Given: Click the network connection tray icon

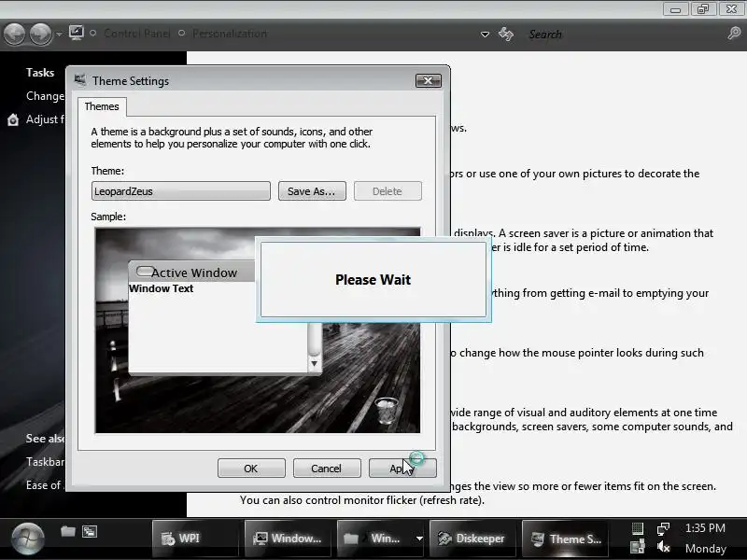Looking at the screenshot, I should 663,528.
